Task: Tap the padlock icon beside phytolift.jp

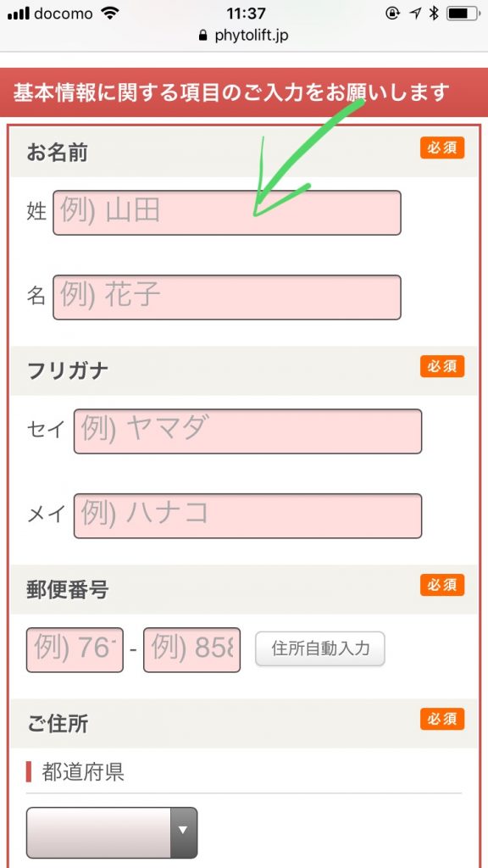Action: click(202, 36)
